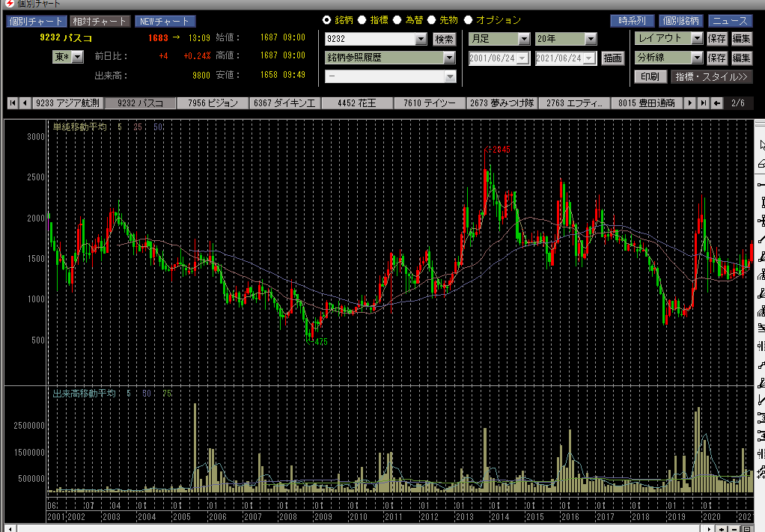This screenshot has width=765, height=532.
Task: Select the arrow pointer tool in drawing toolbar
Action: [761, 144]
